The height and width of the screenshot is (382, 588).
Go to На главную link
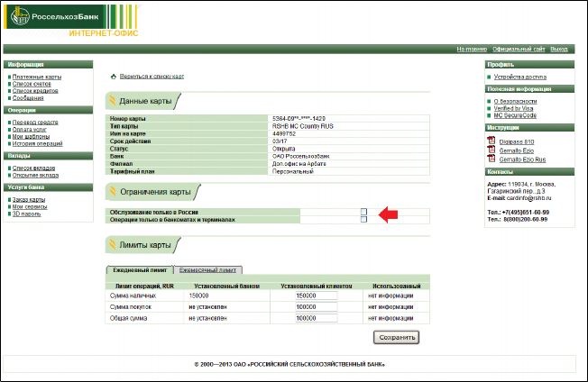click(x=472, y=49)
